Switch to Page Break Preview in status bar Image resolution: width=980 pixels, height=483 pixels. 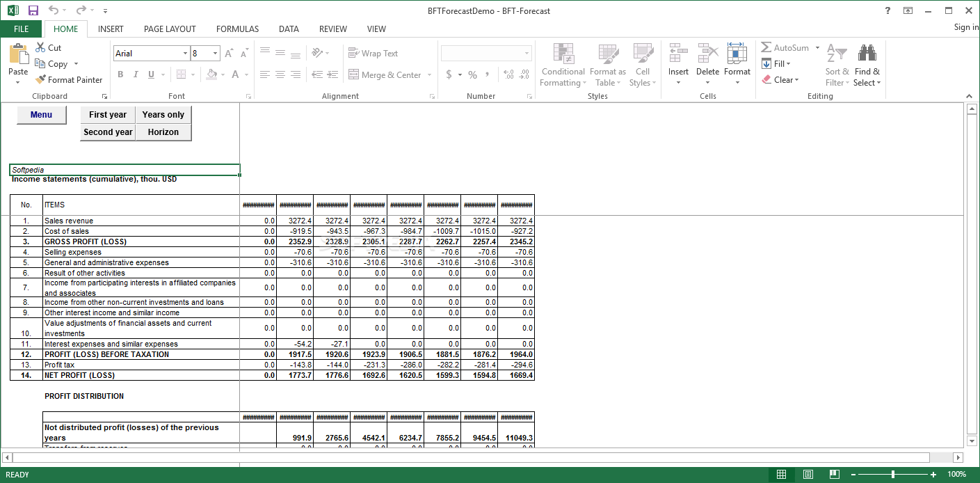834,475
